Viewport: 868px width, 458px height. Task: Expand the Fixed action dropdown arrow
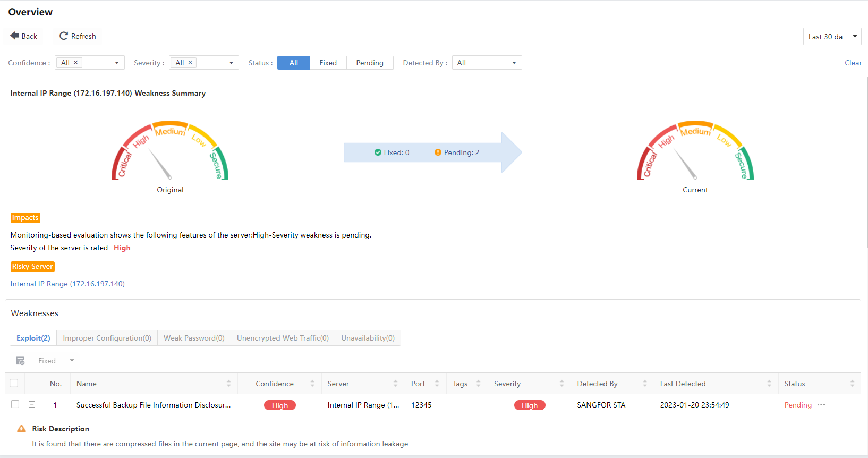tap(72, 361)
